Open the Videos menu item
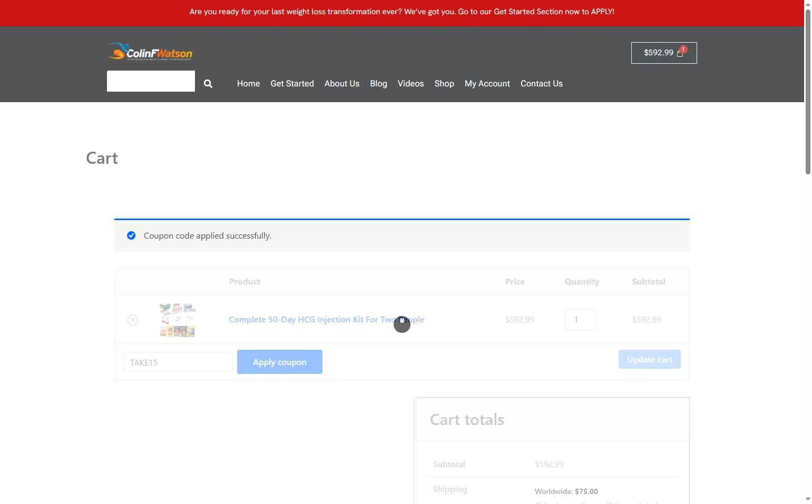The width and height of the screenshot is (812, 504). pos(410,84)
